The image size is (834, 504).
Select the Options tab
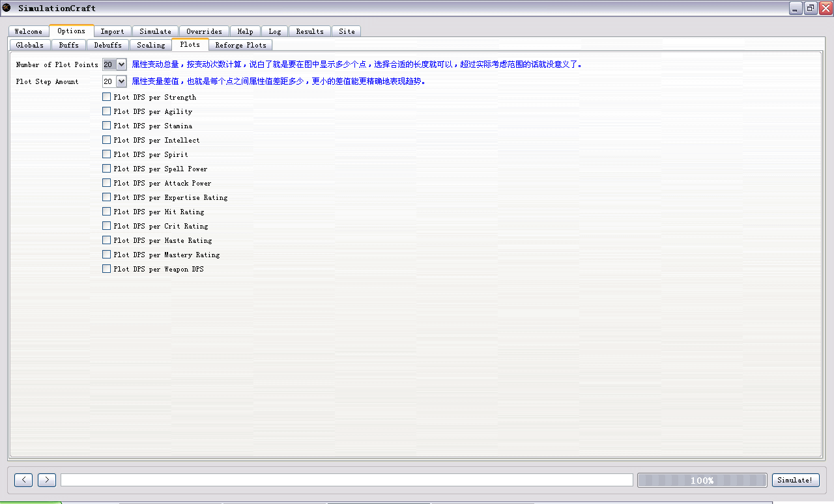(72, 31)
